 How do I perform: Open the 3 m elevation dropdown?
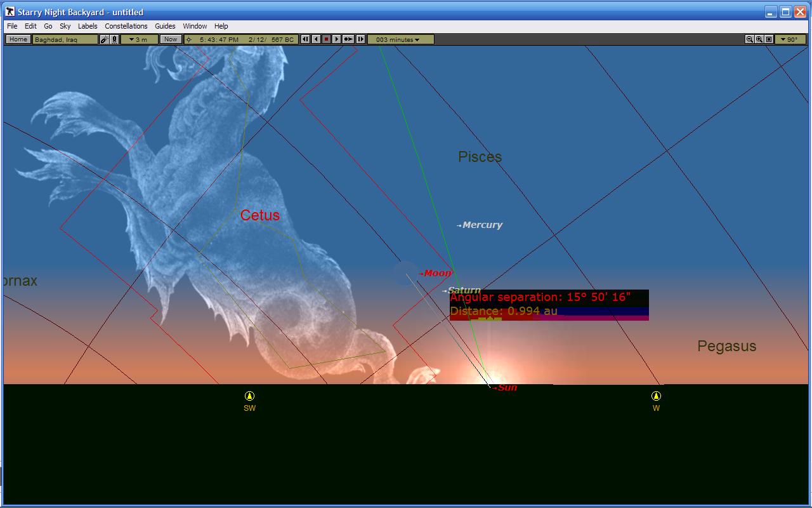[x=139, y=39]
